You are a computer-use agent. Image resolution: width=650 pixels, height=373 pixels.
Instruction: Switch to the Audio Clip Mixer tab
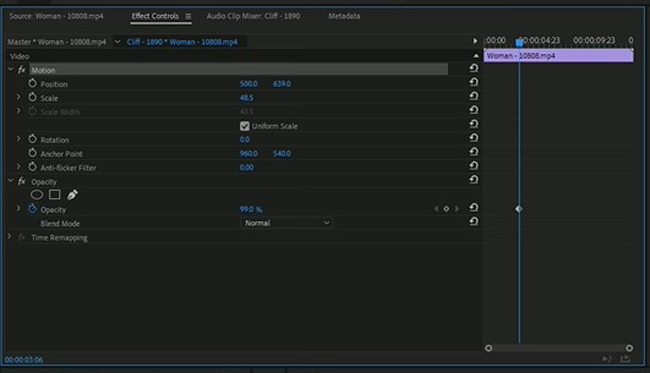coord(253,16)
